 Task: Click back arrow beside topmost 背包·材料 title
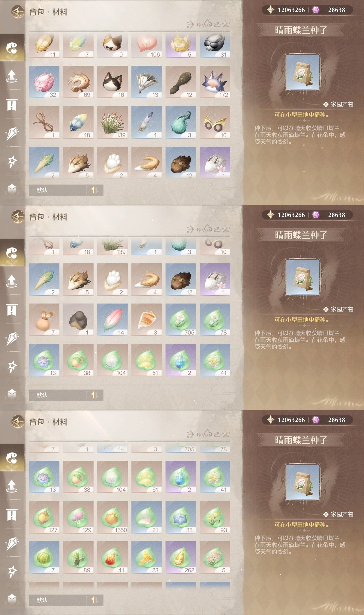[18, 12]
